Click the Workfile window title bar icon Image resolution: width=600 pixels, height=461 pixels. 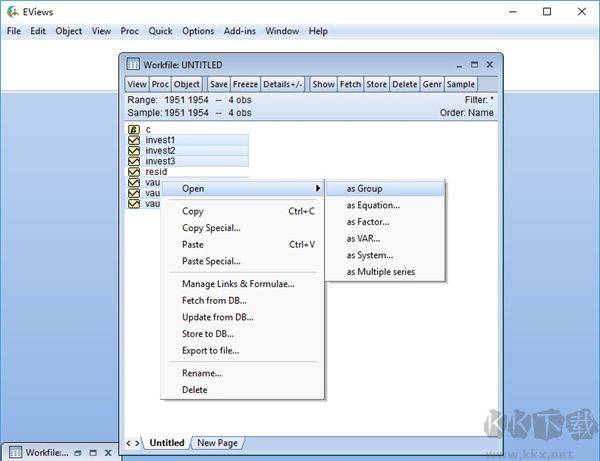click(133, 65)
